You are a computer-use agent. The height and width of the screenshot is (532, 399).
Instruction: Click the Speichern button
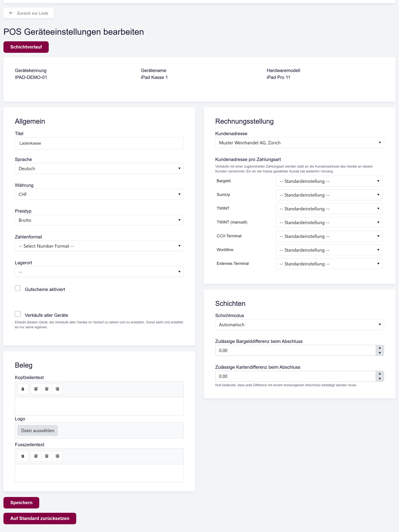pos(21,502)
